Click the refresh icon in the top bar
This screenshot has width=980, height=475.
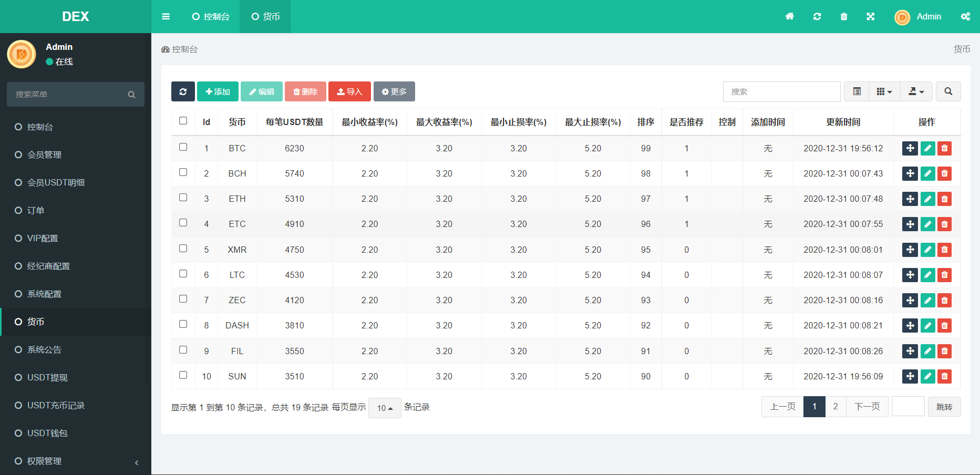(x=817, y=16)
